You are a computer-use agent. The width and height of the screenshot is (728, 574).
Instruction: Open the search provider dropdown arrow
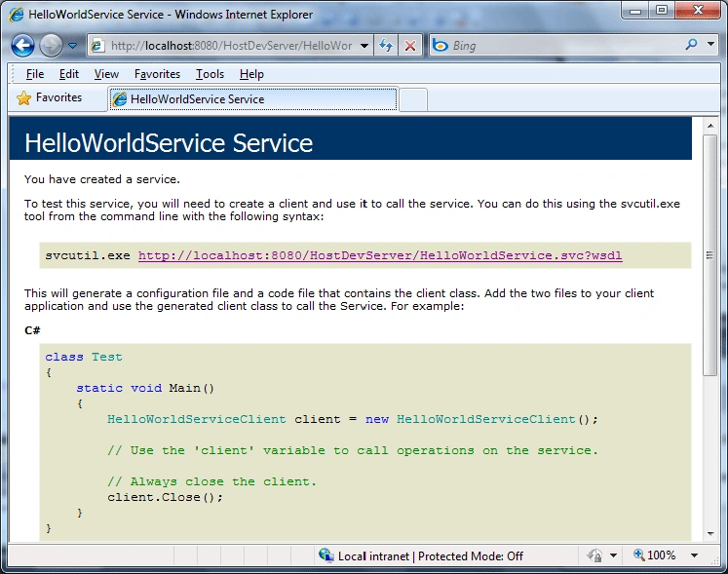pos(710,44)
